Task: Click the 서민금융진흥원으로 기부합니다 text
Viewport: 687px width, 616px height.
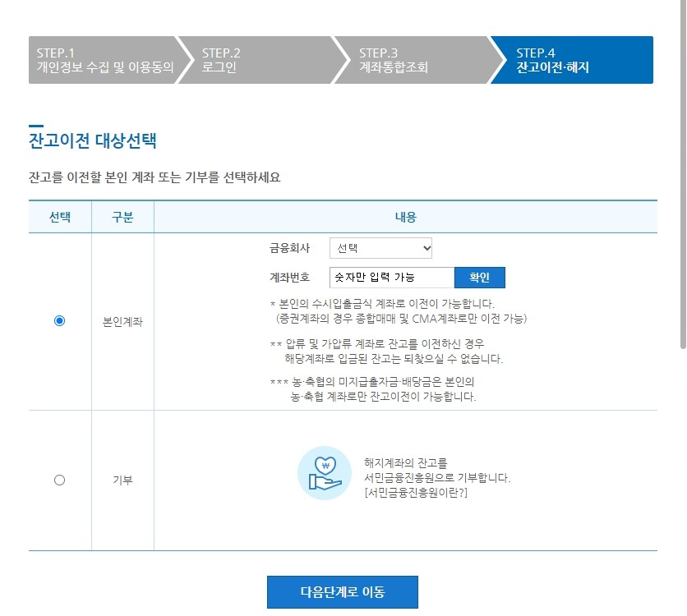Action: [x=437, y=478]
